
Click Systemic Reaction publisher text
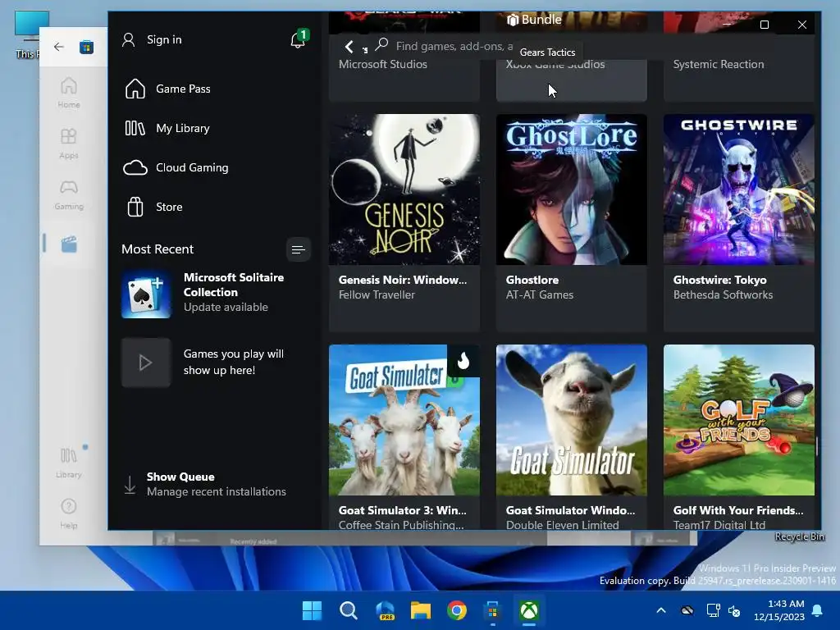point(719,64)
